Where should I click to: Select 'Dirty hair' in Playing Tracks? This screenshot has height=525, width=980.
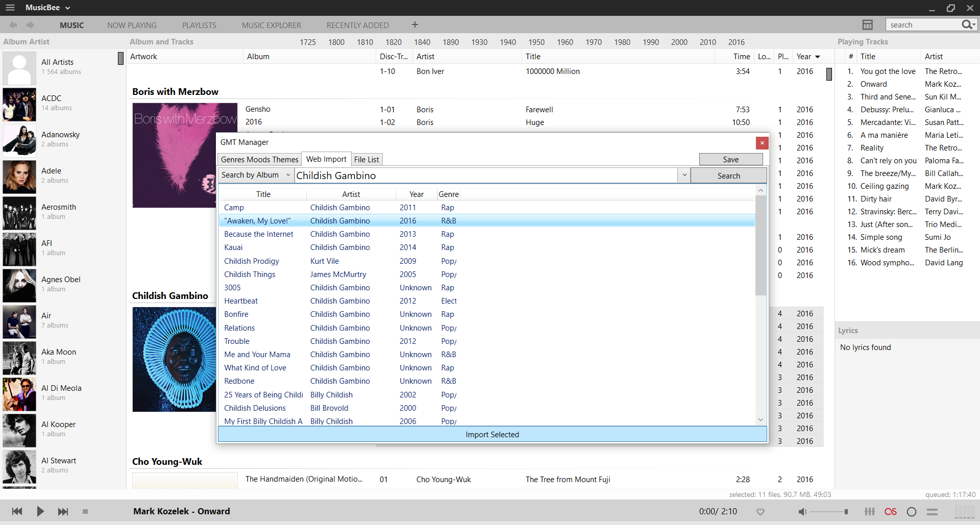tap(876, 199)
